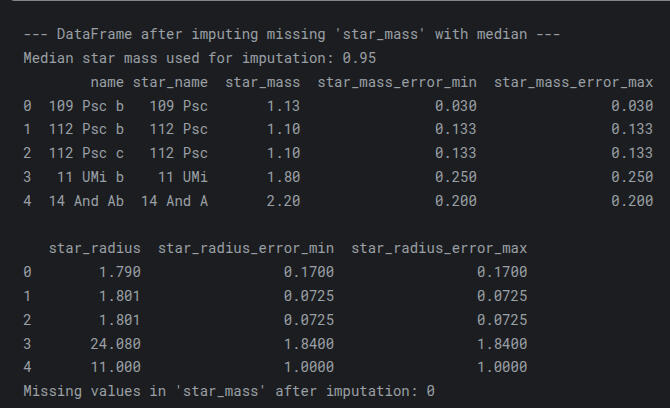Click the DataFrame after imputing title line
The image size is (670, 408).
click(291, 36)
